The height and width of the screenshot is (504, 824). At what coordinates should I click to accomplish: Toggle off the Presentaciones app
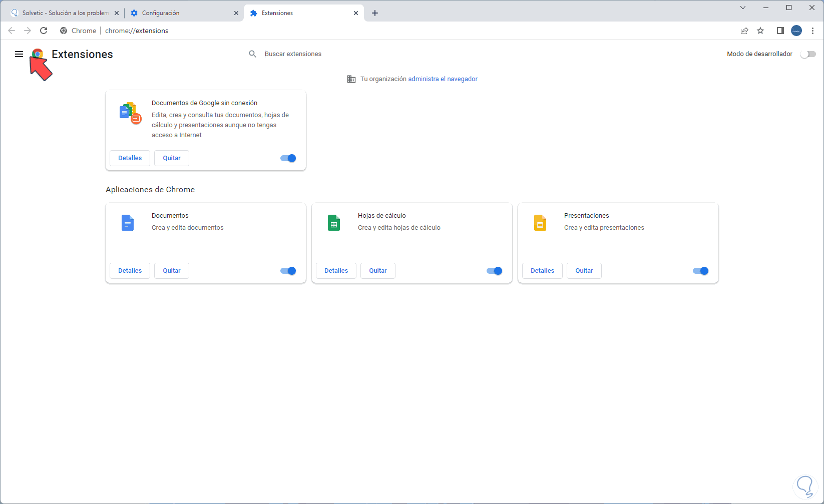(701, 271)
